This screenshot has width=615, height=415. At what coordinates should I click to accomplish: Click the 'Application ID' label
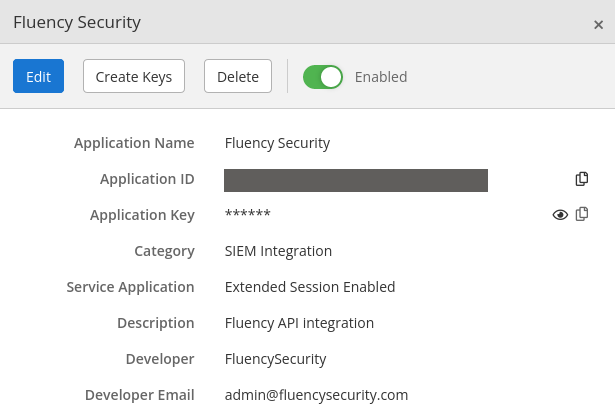point(147,179)
